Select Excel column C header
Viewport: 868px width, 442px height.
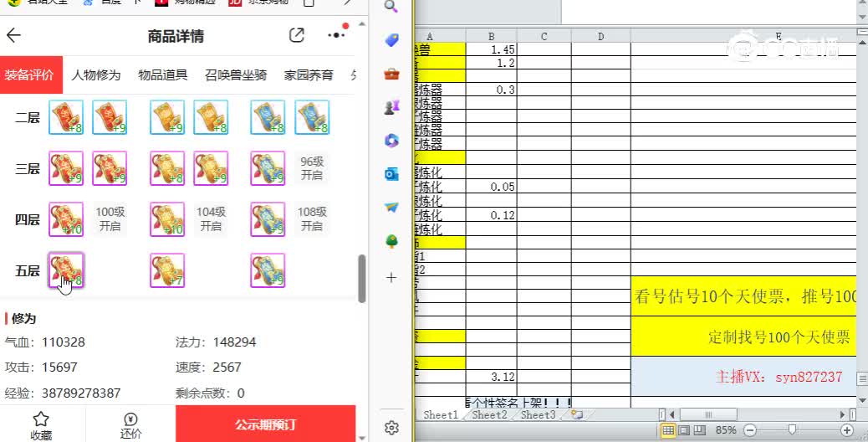544,37
